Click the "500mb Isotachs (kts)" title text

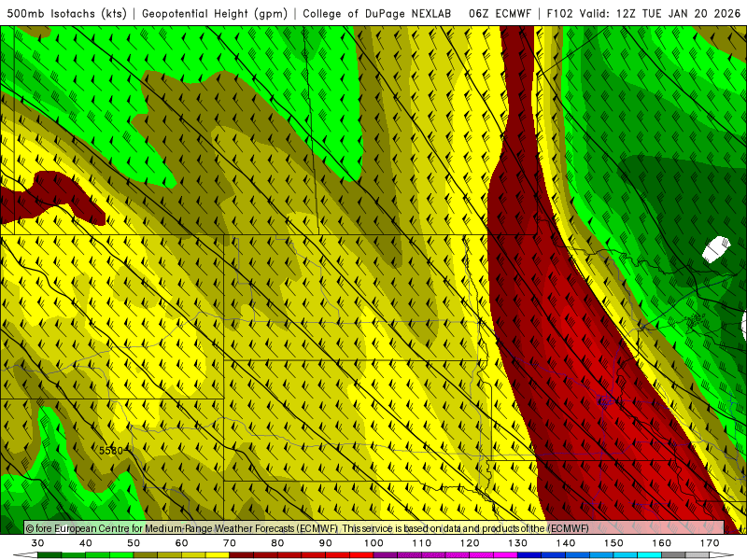(x=66, y=13)
